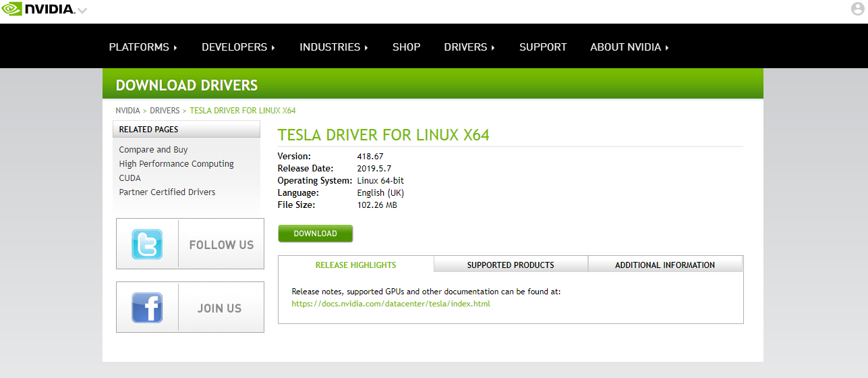Open the Compare and Buy link
The width and height of the screenshot is (868, 378).
coord(153,150)
